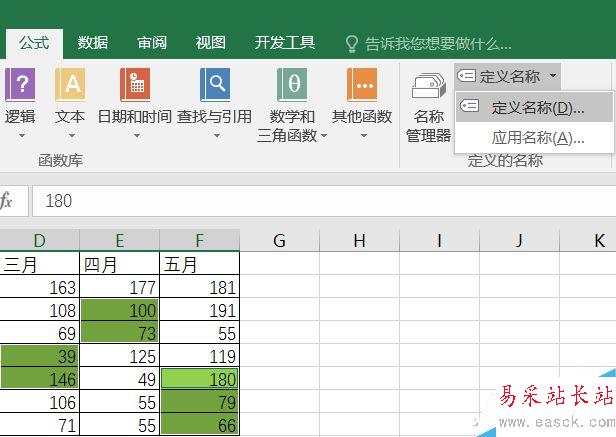This screenshot has width=616, height=437.
Task: Open the Text functions icon
Action: click(70, 85)
